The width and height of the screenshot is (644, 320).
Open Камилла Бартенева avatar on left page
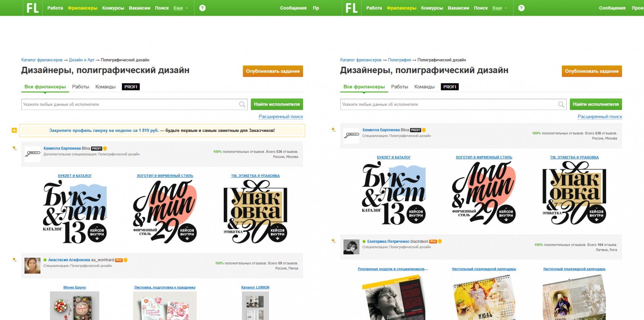point(33,154)
